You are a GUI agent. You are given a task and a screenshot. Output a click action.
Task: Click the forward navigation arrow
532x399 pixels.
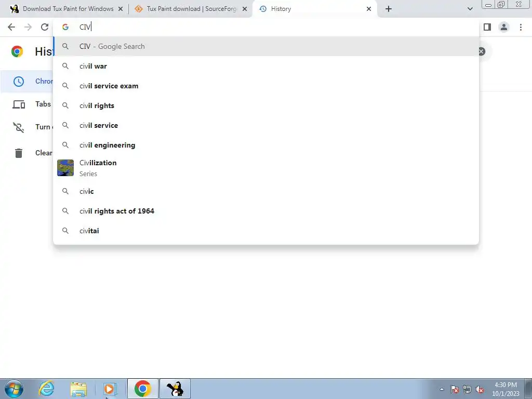pyautogui.click(x=28, y=27)
